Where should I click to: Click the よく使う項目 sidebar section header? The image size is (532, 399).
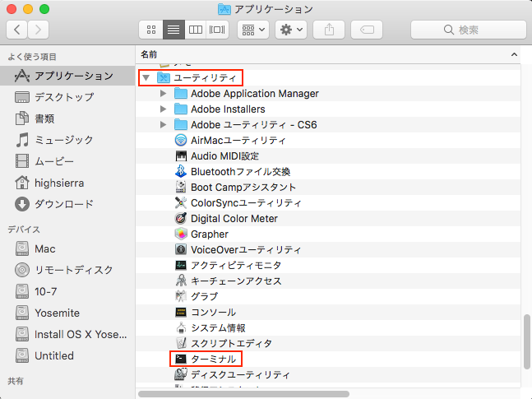[32, 57]
